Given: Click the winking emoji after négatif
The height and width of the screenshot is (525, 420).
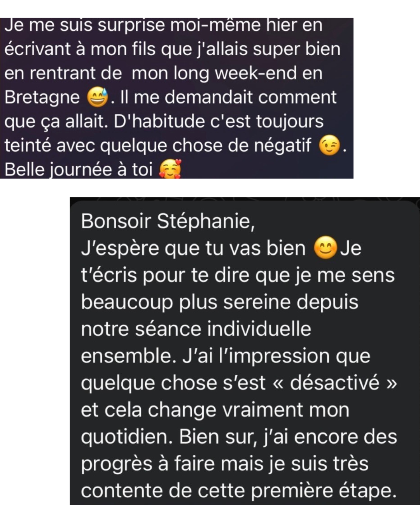Looking at the screenshot, I should [x=329, y=146].
